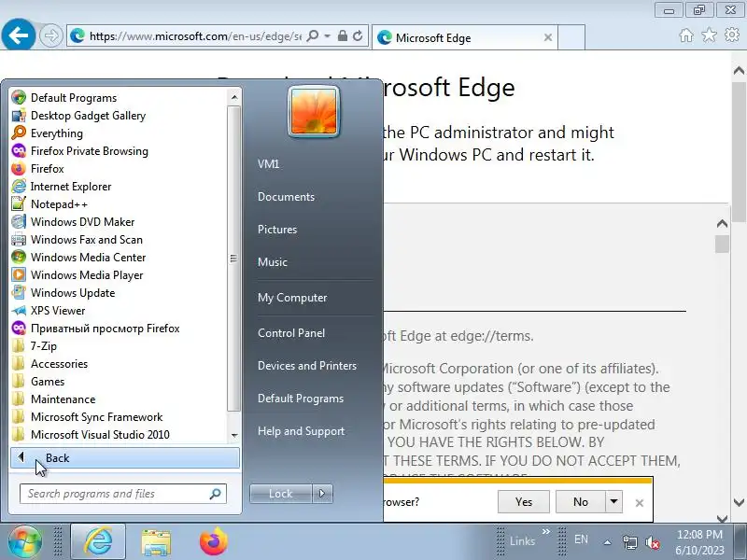Click the volume icon in system tray
Viewport: 747px width, 560px height.
(652, 542)
